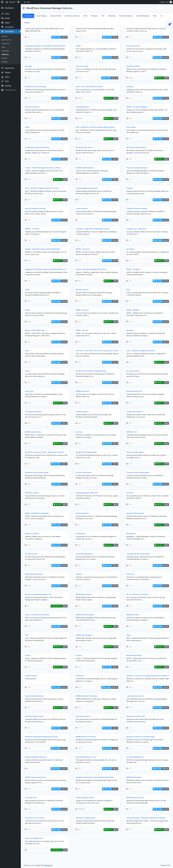This screenshot has height=868, width=173.
Task: Buy Now for Braintree Payments add-on
Action: 59,119
